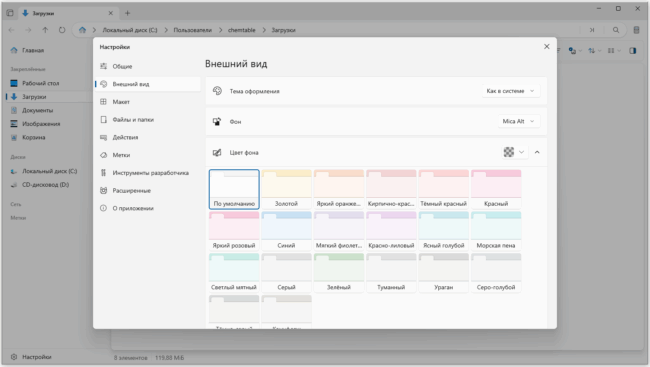This screenshot has height=367, width=650.
Task: Click the Фон paint bucket icon
Action: [x=217, y=122]
